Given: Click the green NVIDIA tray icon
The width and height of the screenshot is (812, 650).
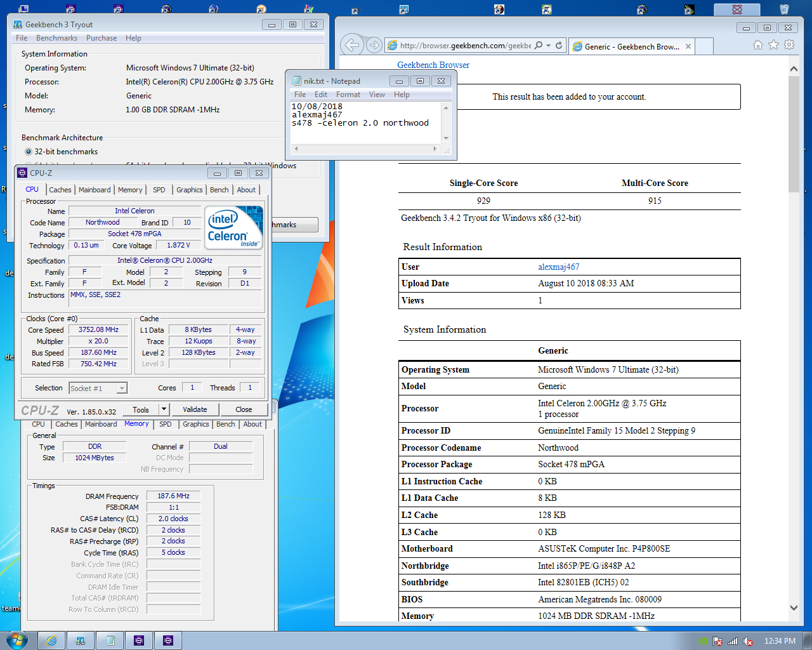Looking at the screenshot, I should [702, 641].
